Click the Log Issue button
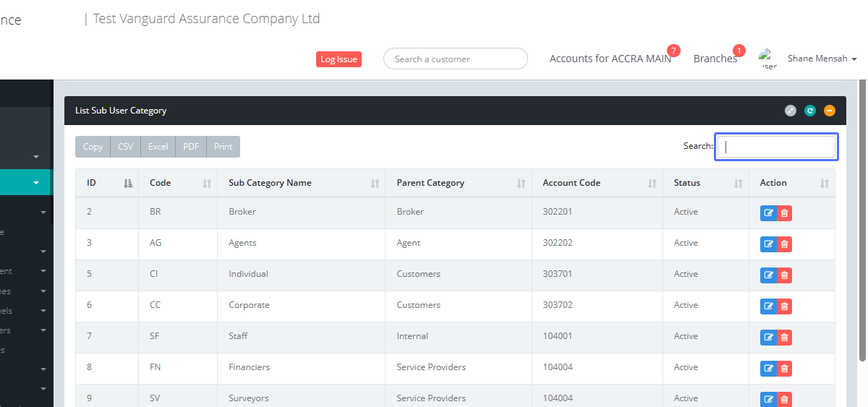The width and height of the screenshot is (868, 407). point(339,59)
